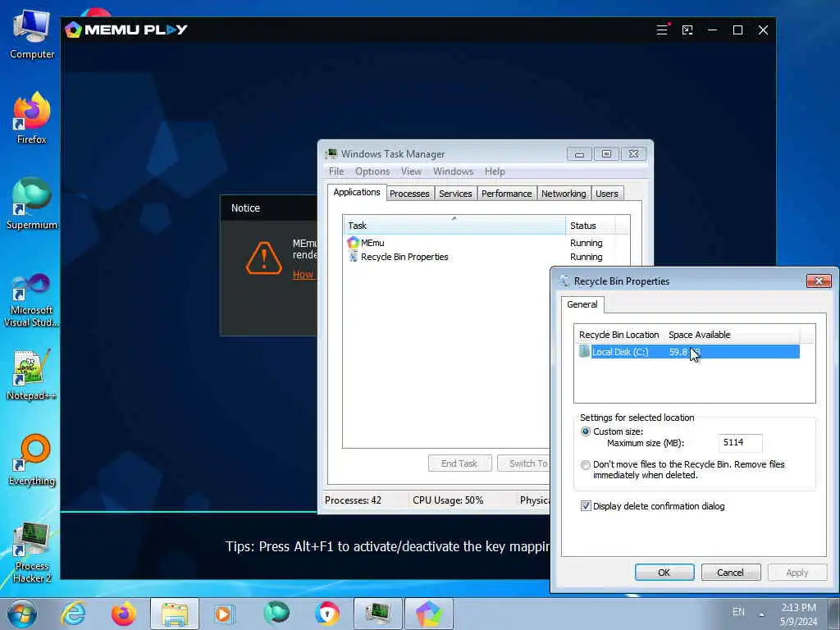Open the File menu in Task Manager

pyautogui.click(x=336, y=171)
